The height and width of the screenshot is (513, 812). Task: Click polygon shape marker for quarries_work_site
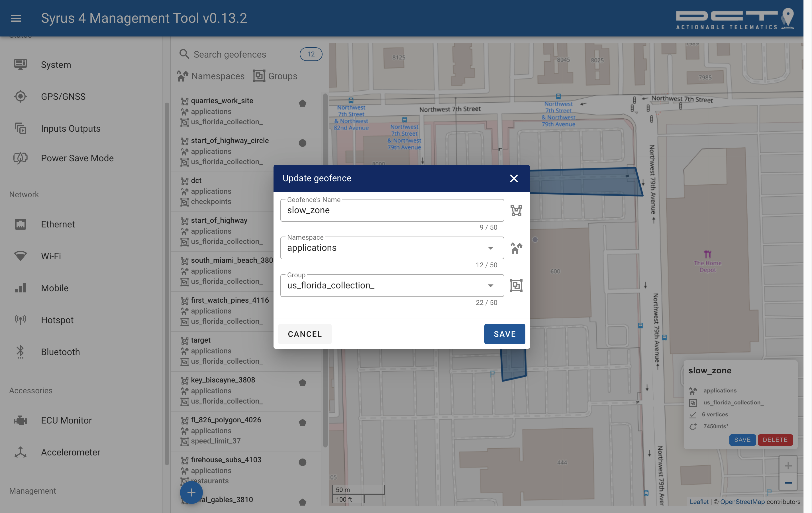(303, 103)
